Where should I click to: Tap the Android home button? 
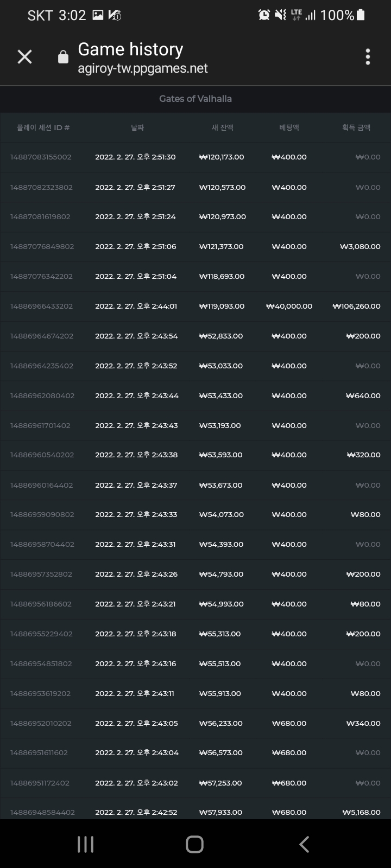[x=195, y=844]
